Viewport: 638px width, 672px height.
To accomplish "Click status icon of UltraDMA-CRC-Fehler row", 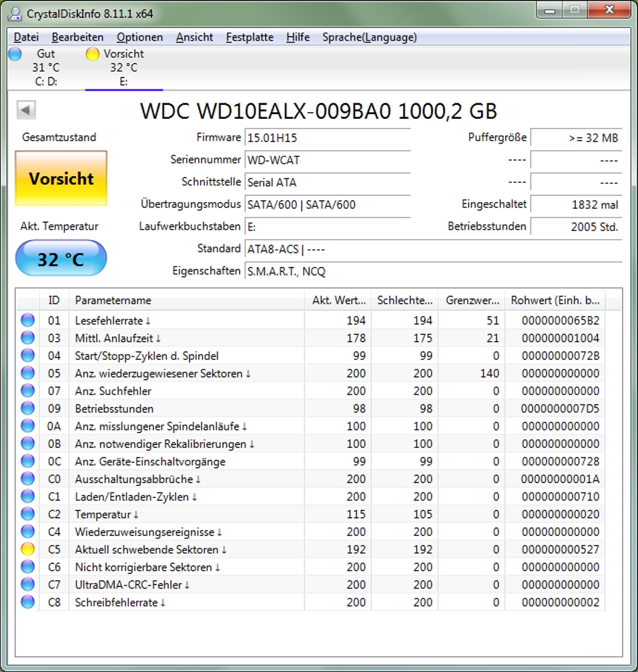I will 28,584.
